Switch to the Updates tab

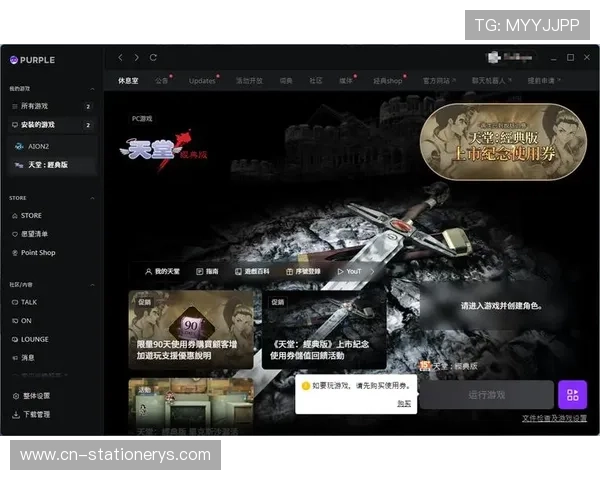pyautogui.click(x=202, y=81)
